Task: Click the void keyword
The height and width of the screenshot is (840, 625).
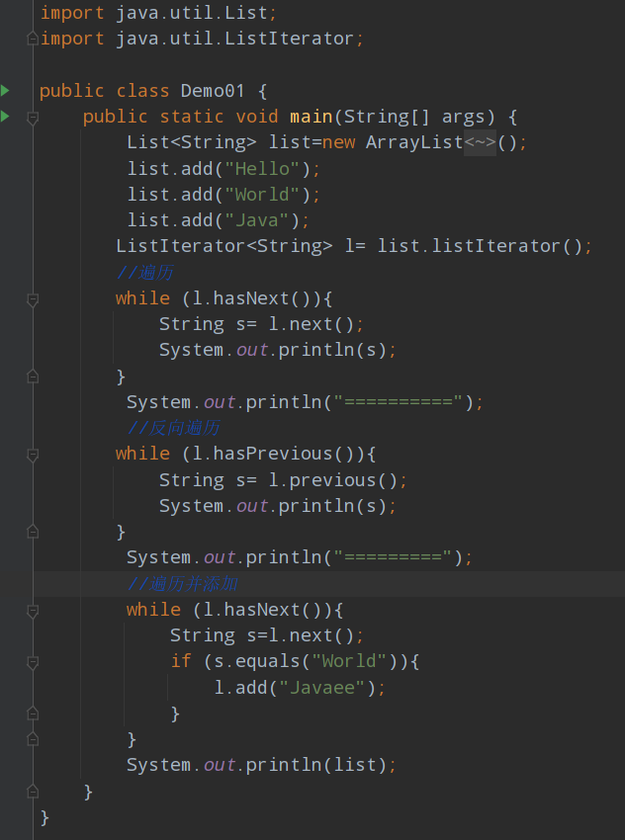Action: pos(257,117)
